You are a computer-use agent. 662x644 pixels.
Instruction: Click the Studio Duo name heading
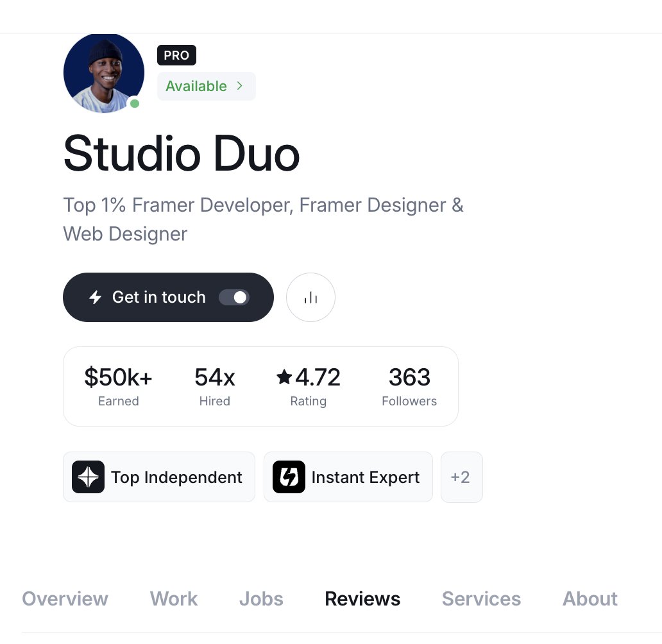click(x=182, y=153)
